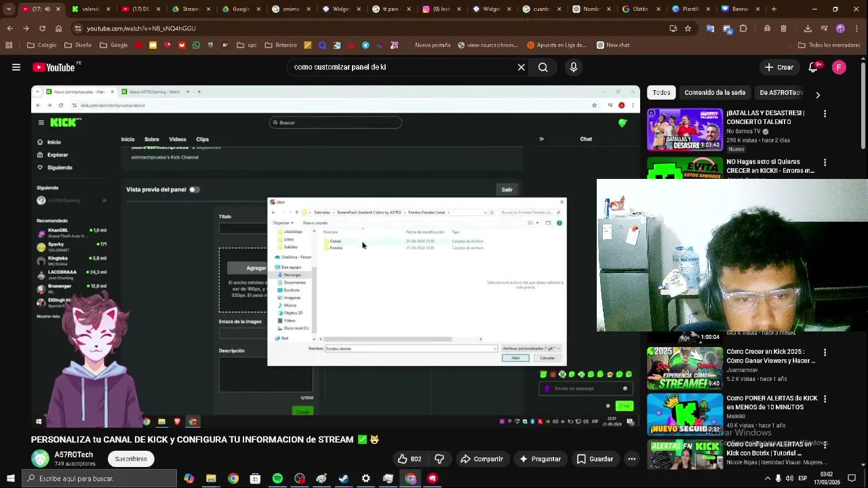Open options for Como PONER ALERTAS video
The image size is (868, 488).
point(825,399)
